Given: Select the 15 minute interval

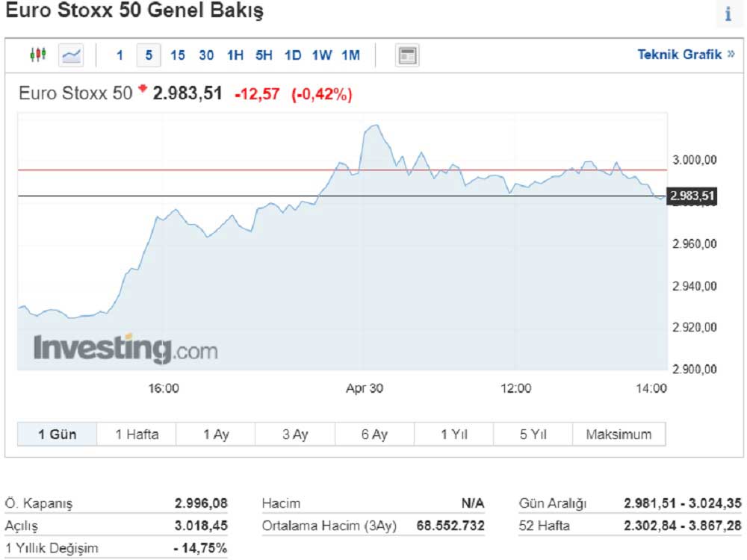Looking at the screenshot, I should click(178, 55).
